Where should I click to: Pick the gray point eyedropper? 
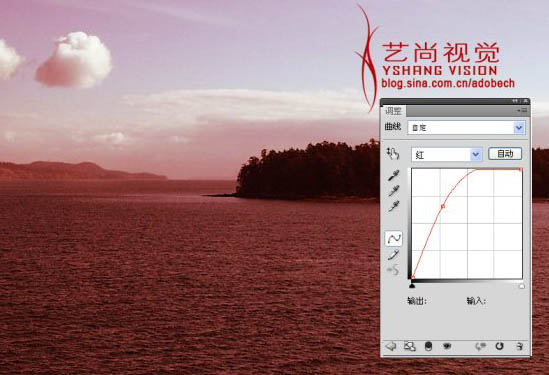click(394, 190)
